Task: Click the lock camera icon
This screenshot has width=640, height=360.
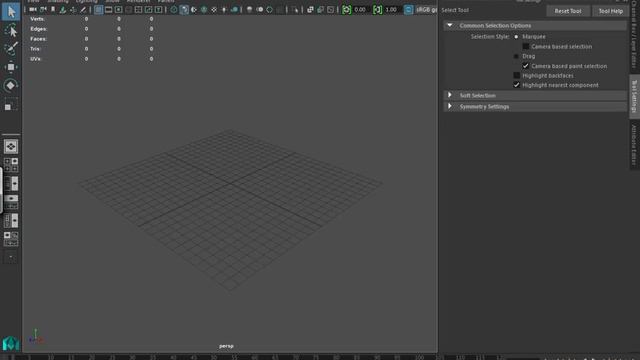Action: [43, 9]
